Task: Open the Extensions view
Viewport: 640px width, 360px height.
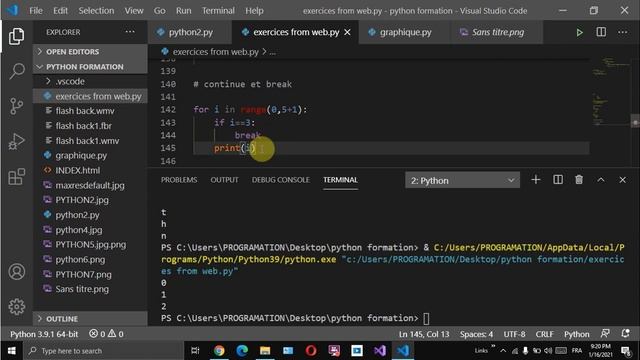Action: click(16, 177)
